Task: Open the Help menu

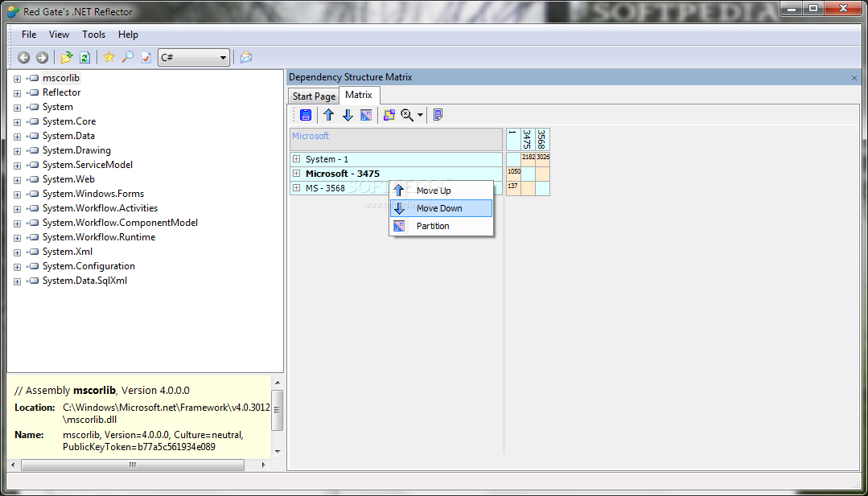Action: (x=128, y=35)
